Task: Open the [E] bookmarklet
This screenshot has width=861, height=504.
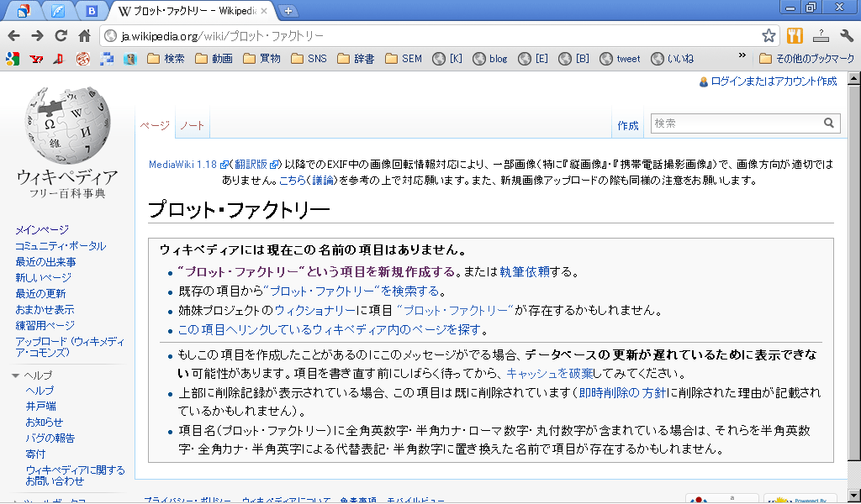Action: click(x=533, y=59)
